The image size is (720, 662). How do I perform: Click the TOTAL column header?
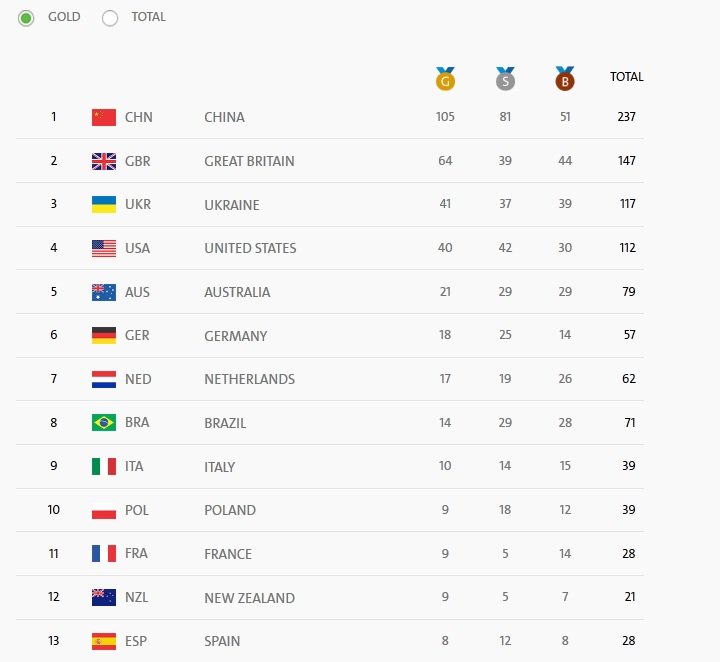pyautogui.click(x=626, y=77)
